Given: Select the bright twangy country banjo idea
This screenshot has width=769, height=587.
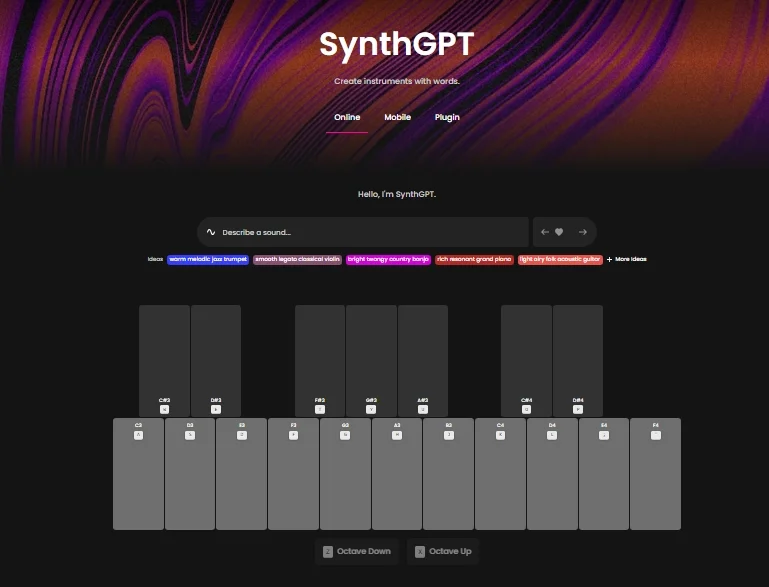Looking at the screenshot, I should (389, 259).
